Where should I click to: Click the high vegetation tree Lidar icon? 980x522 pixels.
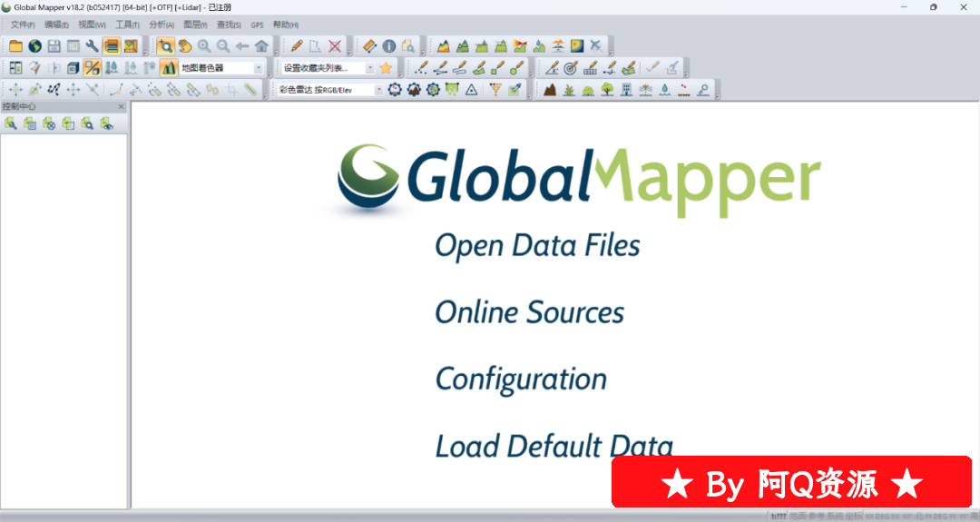(x=607, y=89)
